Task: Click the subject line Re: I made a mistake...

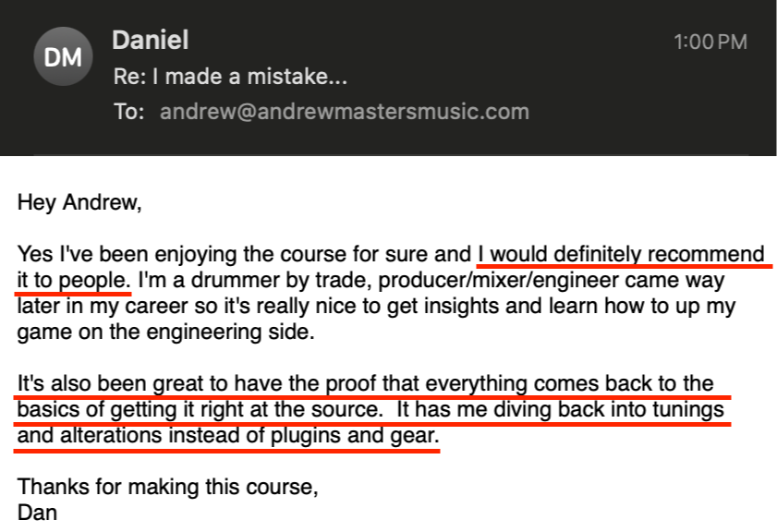Action: pyautogui.click(x=230, y=76)
